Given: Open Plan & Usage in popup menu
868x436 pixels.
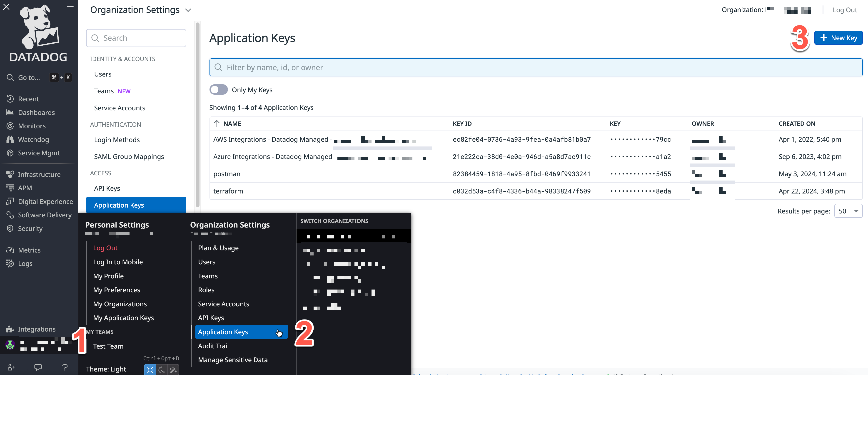Looking at the screenshot, I should (218, 248).
